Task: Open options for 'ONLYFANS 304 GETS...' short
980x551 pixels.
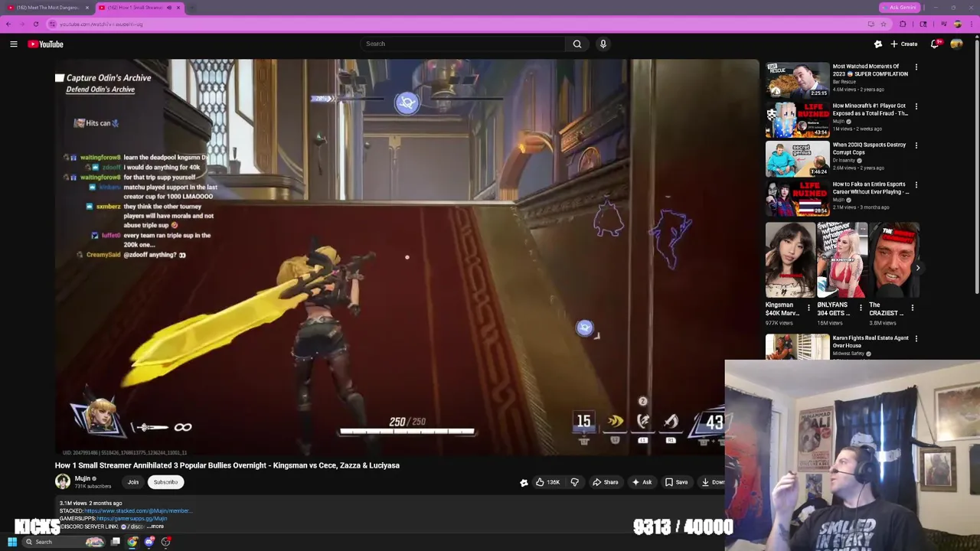Action: (861, 308)
